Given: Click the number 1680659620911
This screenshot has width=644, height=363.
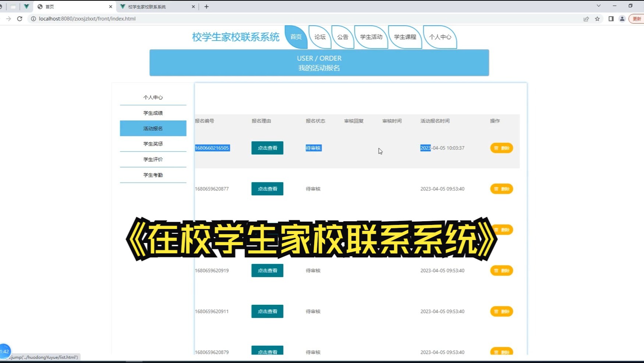Looking at the screenshot, I should (212, 311).
